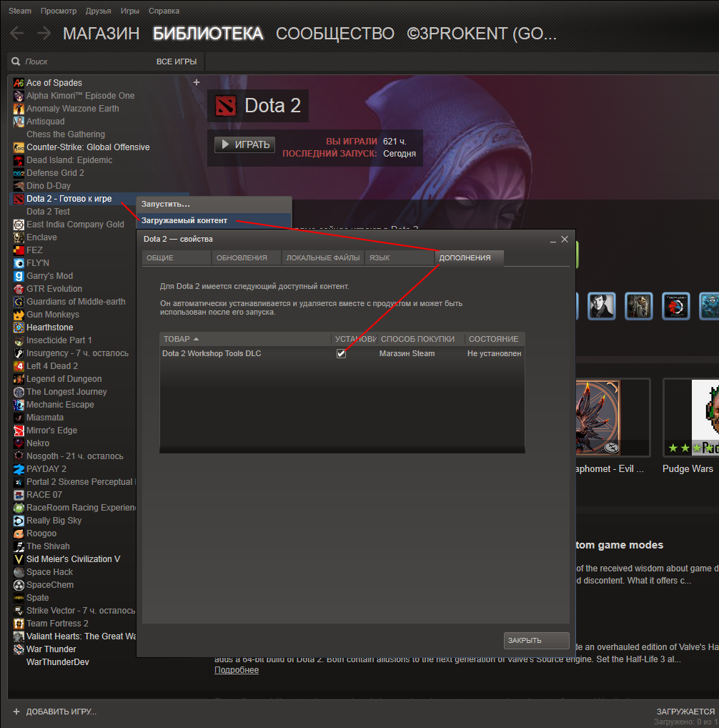The image size is (719, 728).
Task: Select WarThunderDev in library
Action: pos(57,662)
